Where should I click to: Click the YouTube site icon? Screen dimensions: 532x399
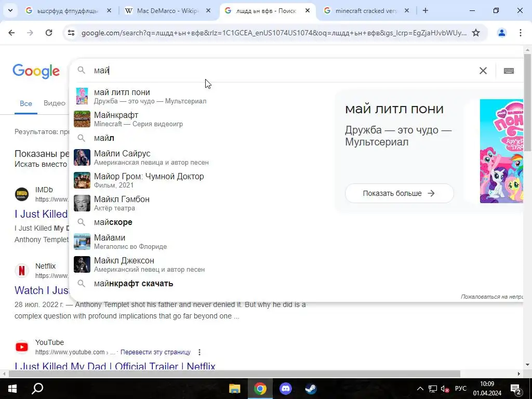point(22,347)
